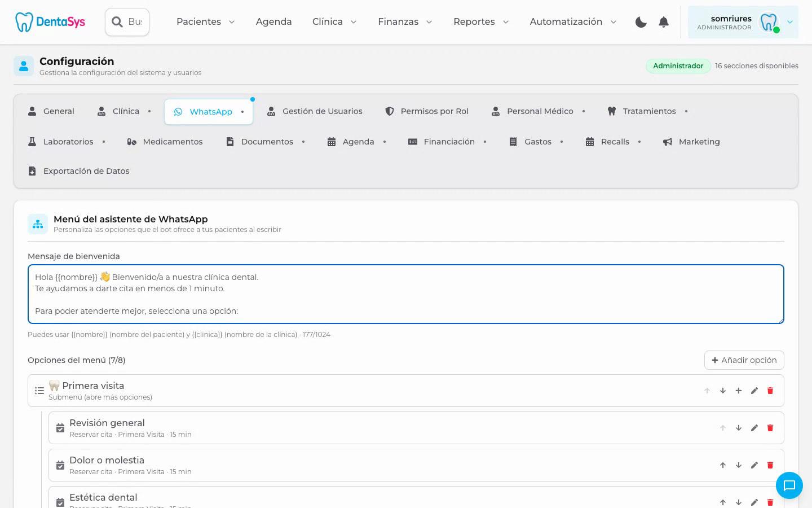The image size is (812, 508).
Task: Open the Exportación de Datos tab
Action: pyautogui.click(x=79, y=171)
